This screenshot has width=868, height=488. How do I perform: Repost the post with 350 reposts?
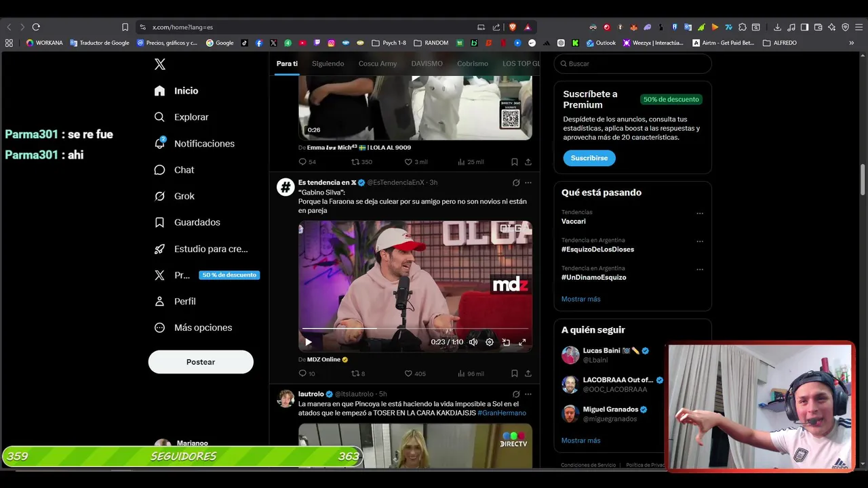361,162
